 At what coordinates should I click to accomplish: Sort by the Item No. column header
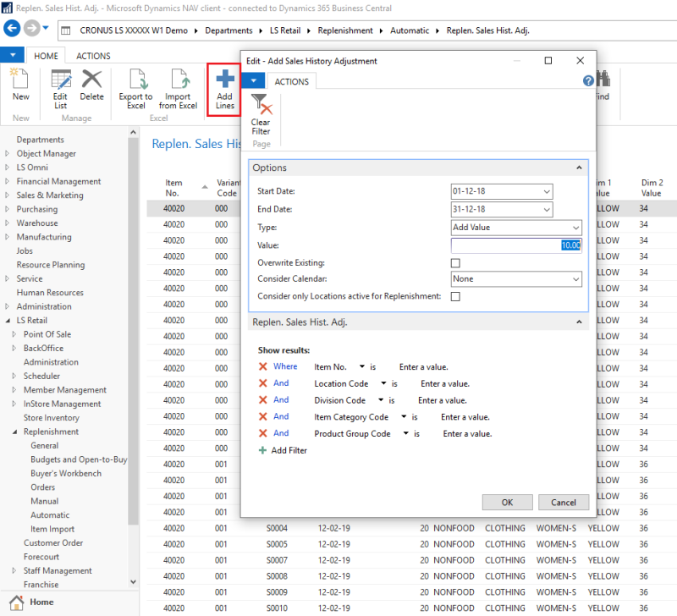174,188
